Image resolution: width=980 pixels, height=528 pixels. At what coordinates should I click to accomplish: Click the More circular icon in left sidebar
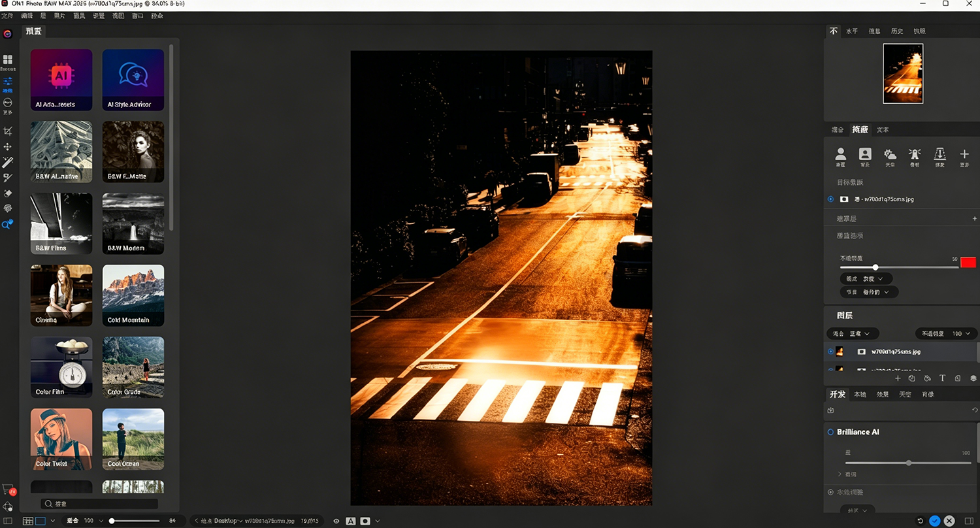coord(8,103)
